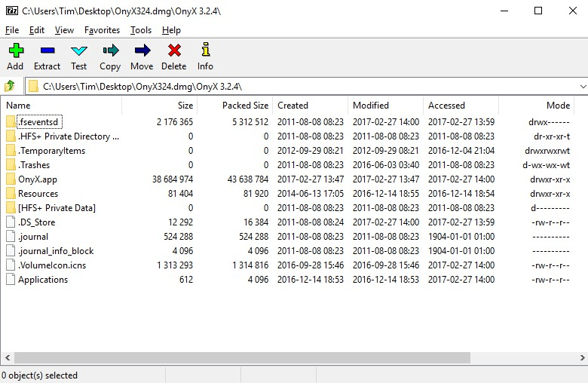Select the .HFS+ Private Directory folder icon

pos(11,136)
